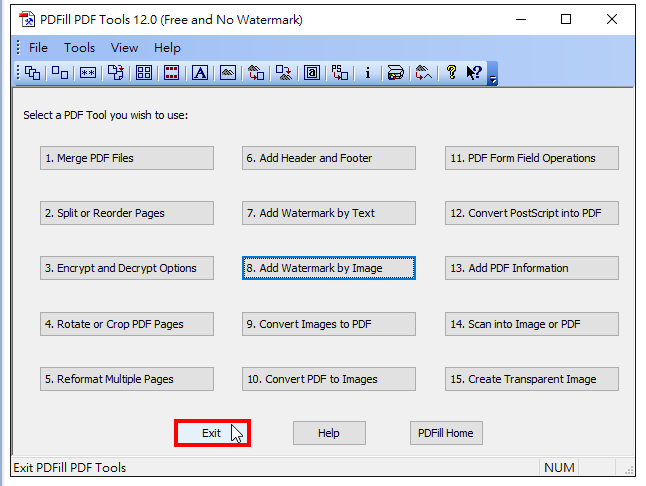Close the PDFill PDF Tools window
646x486 pixels.
[x=612, y=19]
